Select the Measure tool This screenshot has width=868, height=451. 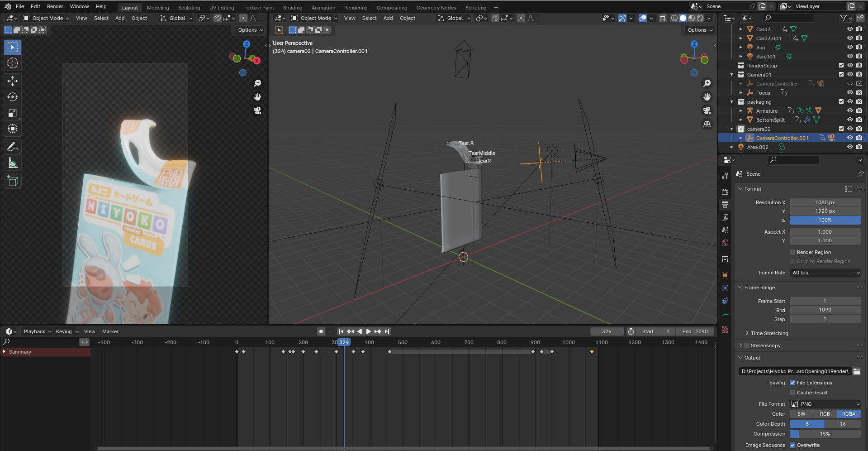click(12, 163)
